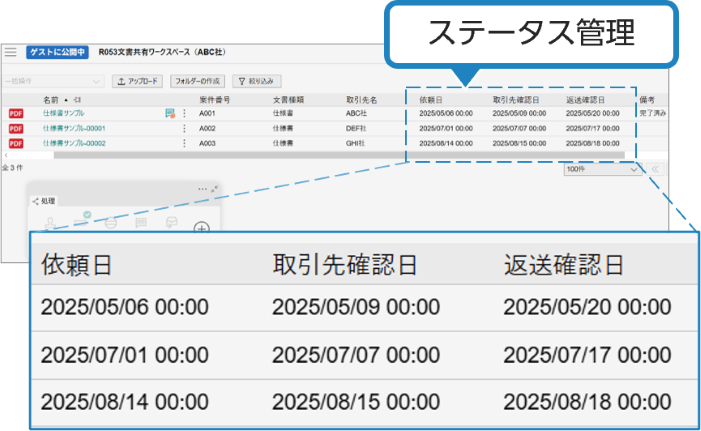Click the 絞り込み filter button
701x431 pixels.
pos(257,81)
